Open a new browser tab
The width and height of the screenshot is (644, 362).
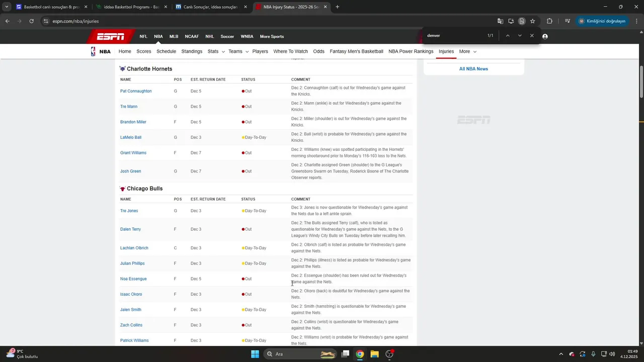tap(337, 7)
